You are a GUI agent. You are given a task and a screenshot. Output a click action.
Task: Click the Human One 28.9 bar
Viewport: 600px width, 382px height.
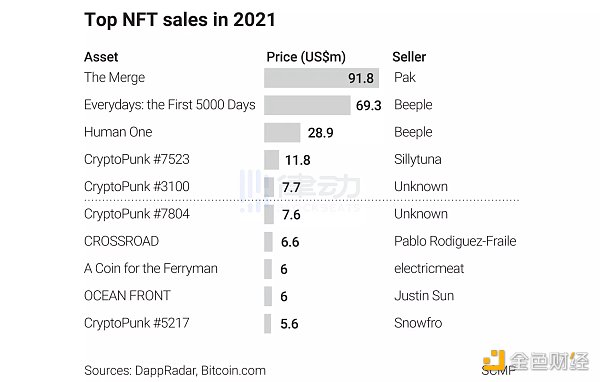pyautogui.click(x=282, y=132)
